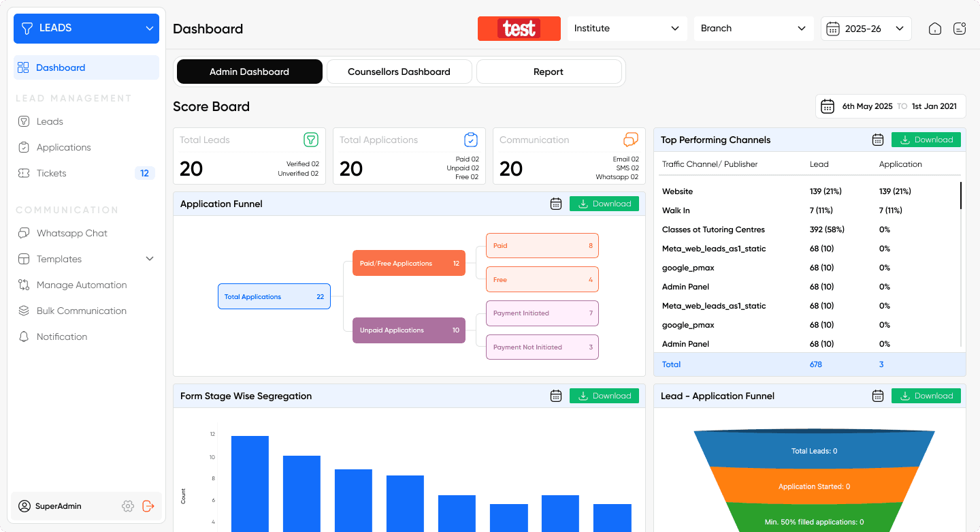Open calendar icon in Form Stage Wise Segregation

[556, 396]
